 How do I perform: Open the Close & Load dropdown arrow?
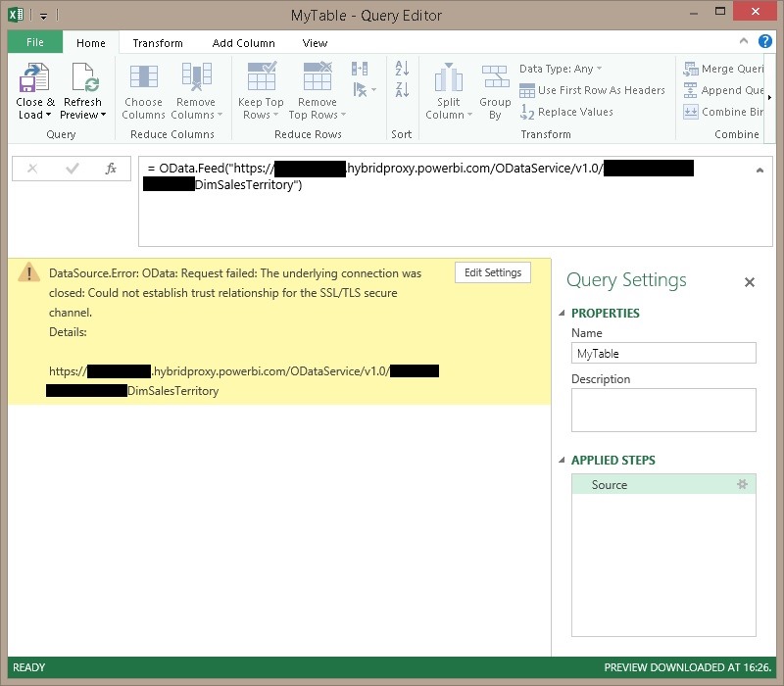coord(48,115)
